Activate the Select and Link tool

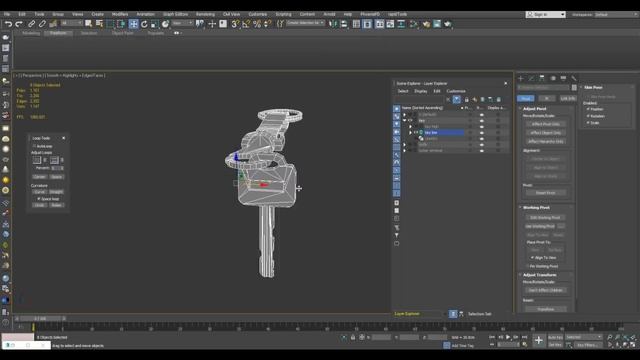(x=31, y=24)
